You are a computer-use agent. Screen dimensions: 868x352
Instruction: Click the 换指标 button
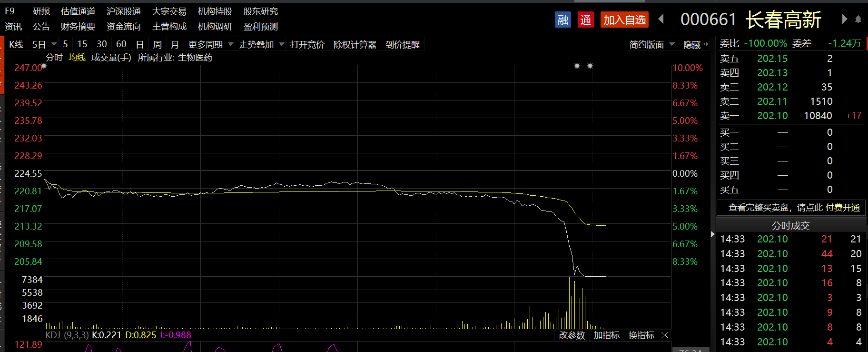click(x=641, y=335)
